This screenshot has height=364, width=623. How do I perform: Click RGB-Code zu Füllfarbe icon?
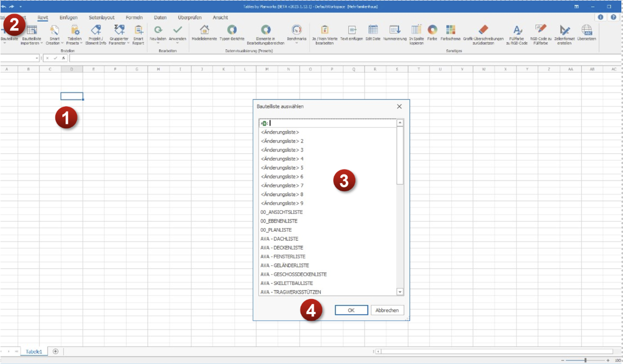(x=541, y=30)
